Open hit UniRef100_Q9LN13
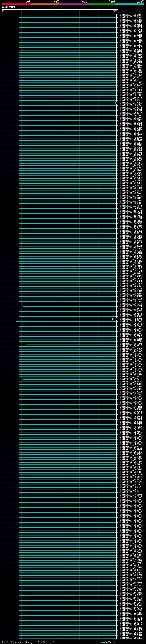146x644 pixels. 131,123
